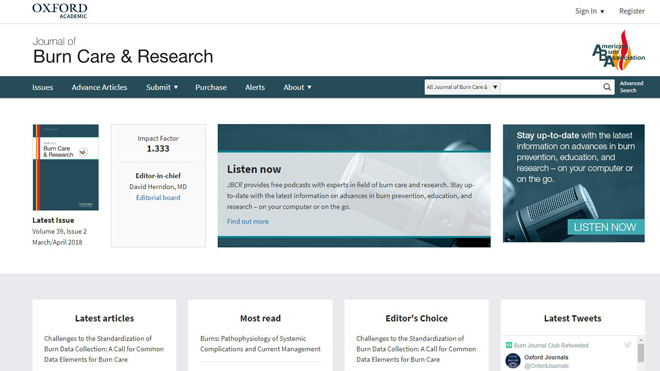Image resolution: width=660 pixels, height=371 pixels.
Task: Open the Latest Issue link
Action: coord(53,220)
